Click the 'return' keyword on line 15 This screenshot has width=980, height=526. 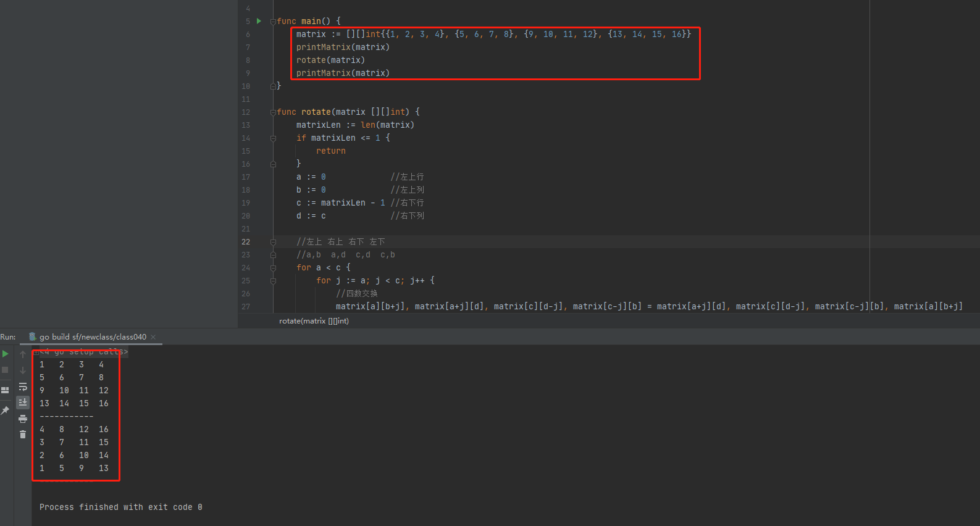[x=331, y=151]
